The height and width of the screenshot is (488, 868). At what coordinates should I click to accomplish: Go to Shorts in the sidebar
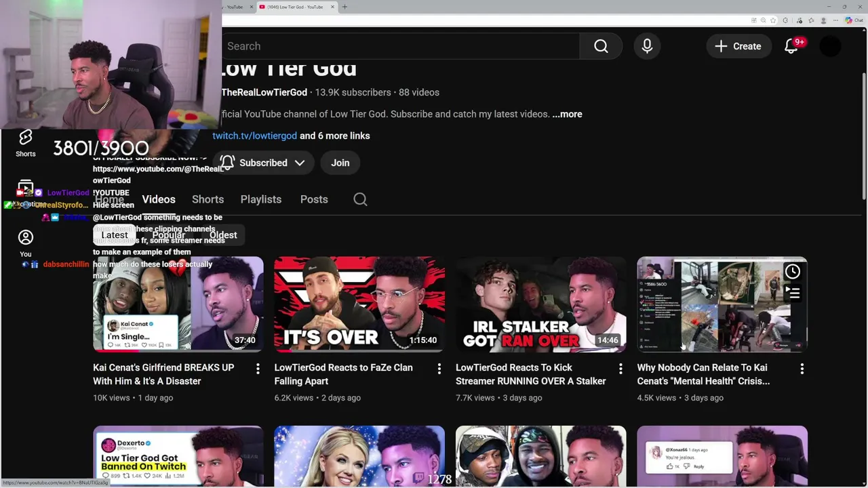25,143
